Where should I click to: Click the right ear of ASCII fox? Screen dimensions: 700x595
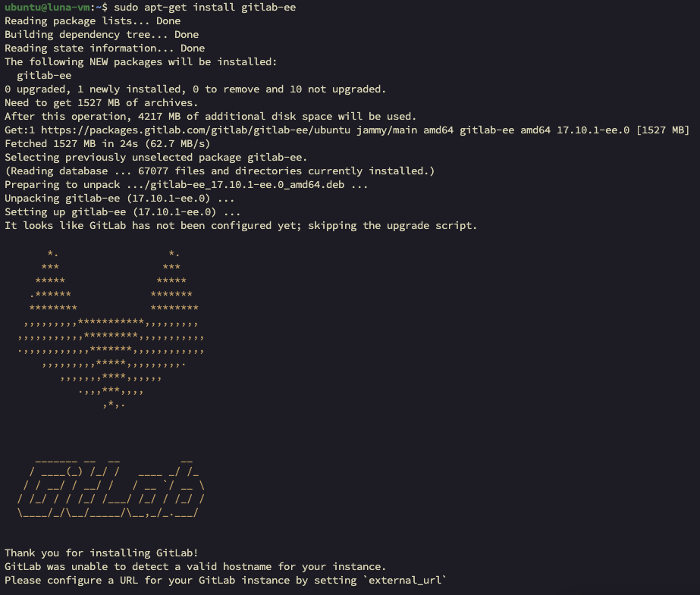click(x=174, y=280)
